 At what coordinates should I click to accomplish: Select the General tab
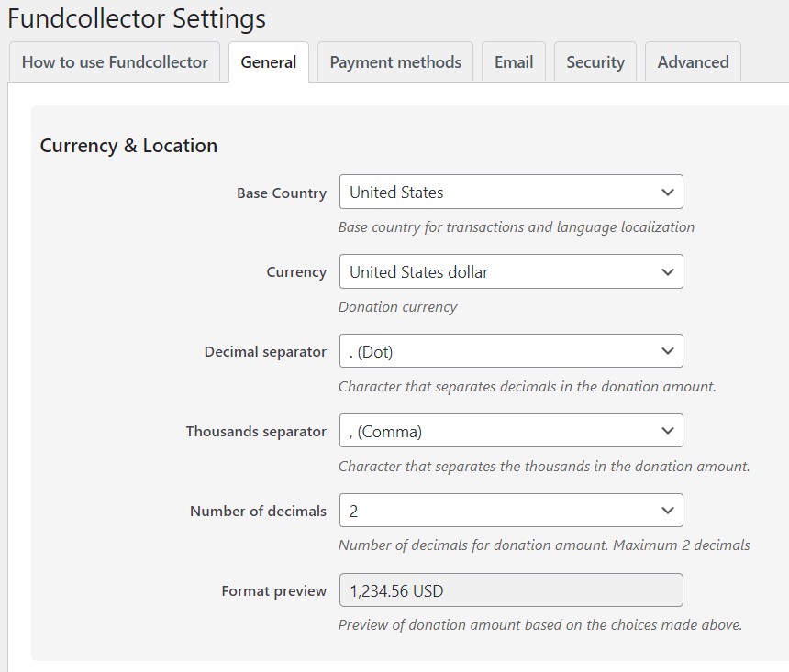268,61
